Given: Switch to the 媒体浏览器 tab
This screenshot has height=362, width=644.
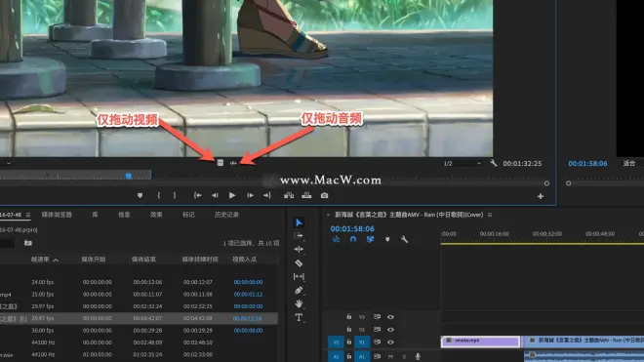Looking at the screenshot, I should [x=57, y=215].
